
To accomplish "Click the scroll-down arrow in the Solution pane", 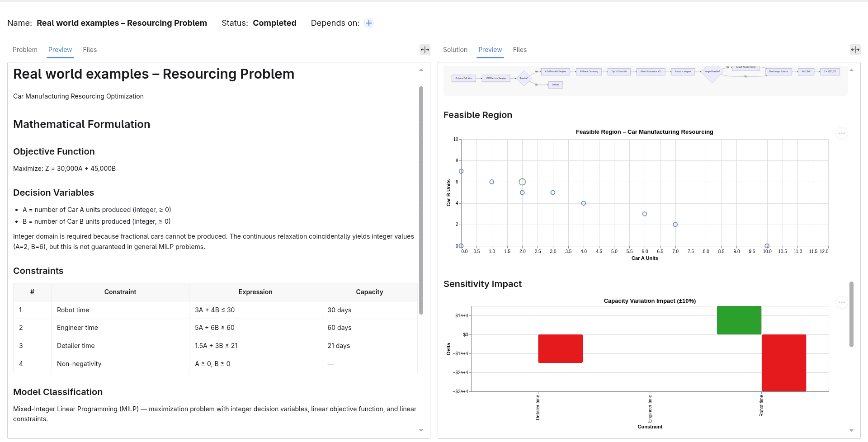I will [x=851, y=431].
